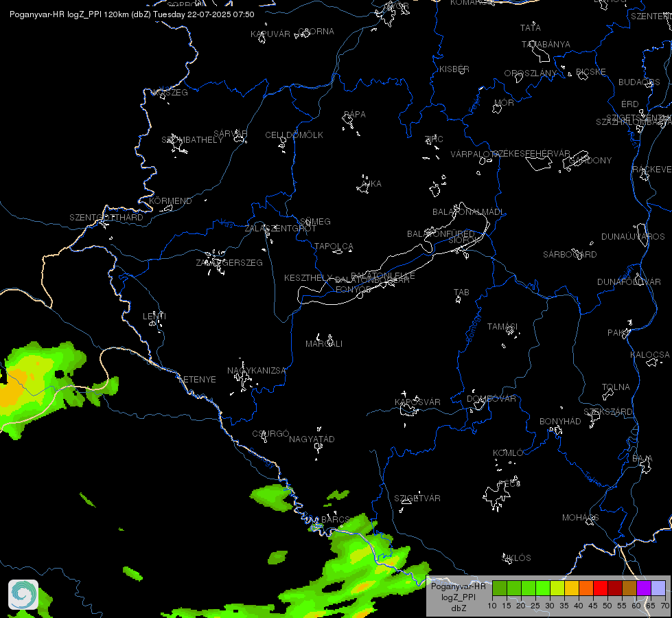Click the CSORNA city label
The image size is (672, 618).
coord(316,32)
